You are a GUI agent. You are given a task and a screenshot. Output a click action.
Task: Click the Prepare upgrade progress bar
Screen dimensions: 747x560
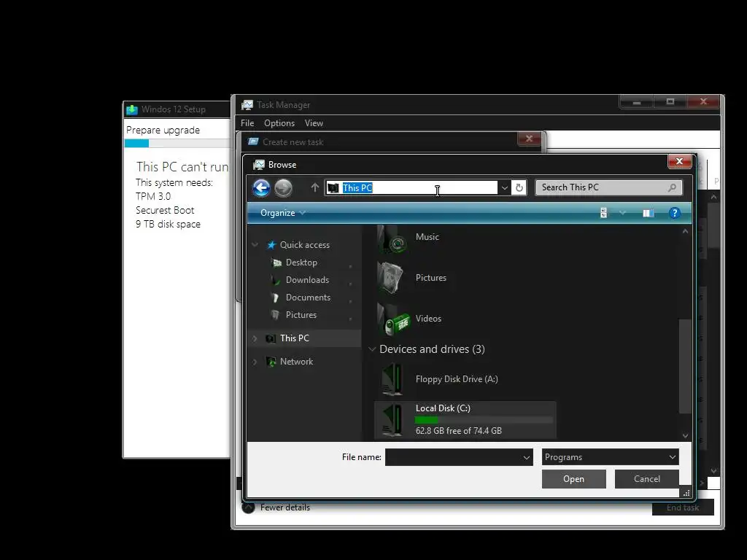coord(177,144)
